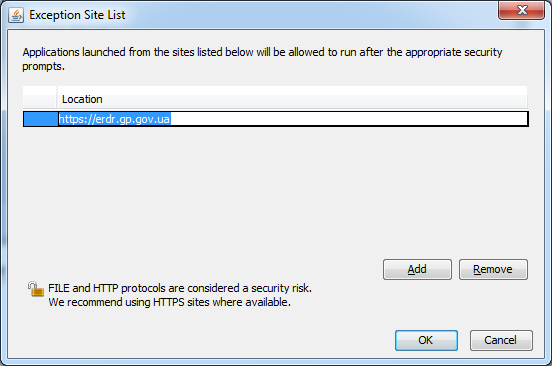Click the empty list area below the entry
This screenshot has height=366, width=552.
tap(275, 190)
